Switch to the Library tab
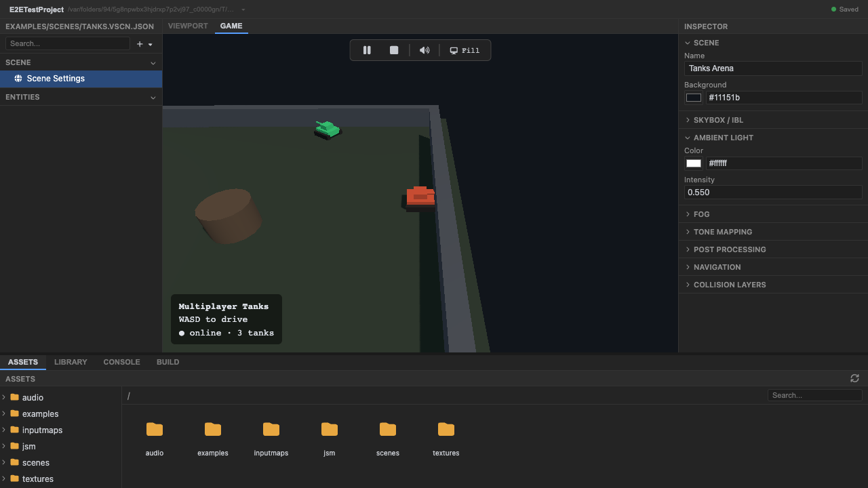Screen dimensions: 868x488 coord(71,362)
